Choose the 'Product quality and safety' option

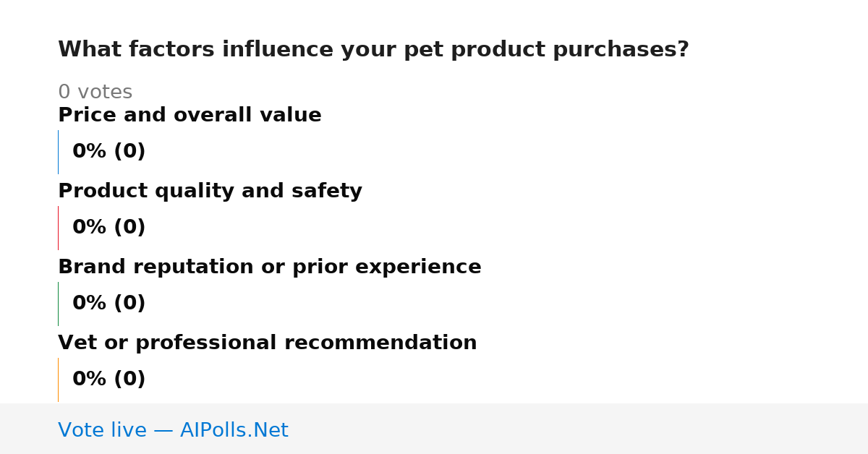point(210,192)
